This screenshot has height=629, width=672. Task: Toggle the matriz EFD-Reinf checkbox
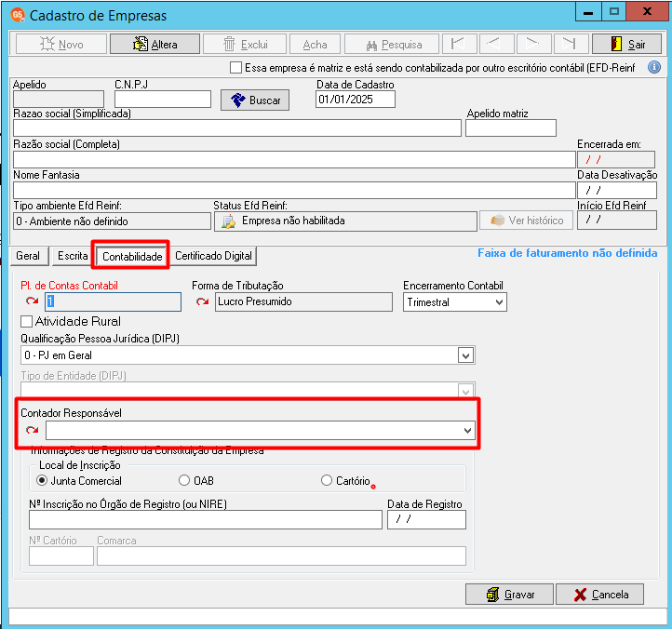coord(235,68)
